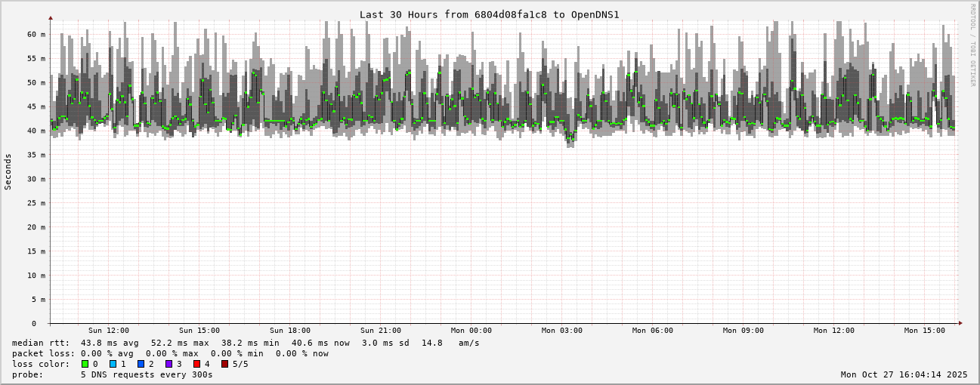Click the Sun 12:00 time axis label
Screen dimensions: 980x385
pos(108,331)
